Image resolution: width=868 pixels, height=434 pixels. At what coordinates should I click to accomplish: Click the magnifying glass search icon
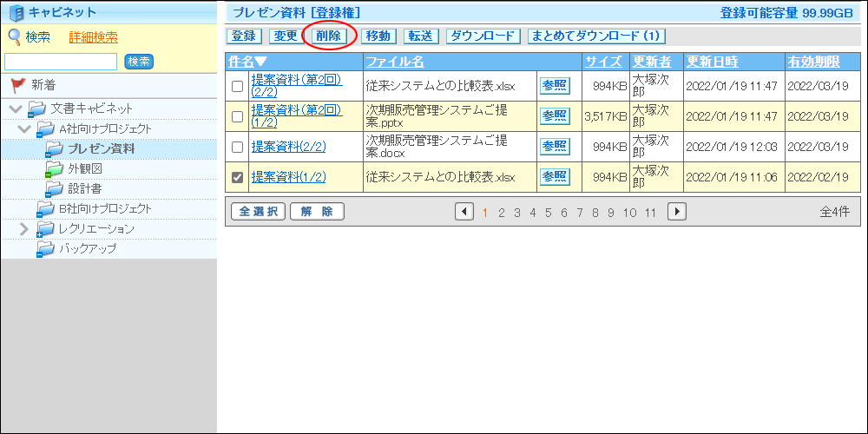point(15,36)
